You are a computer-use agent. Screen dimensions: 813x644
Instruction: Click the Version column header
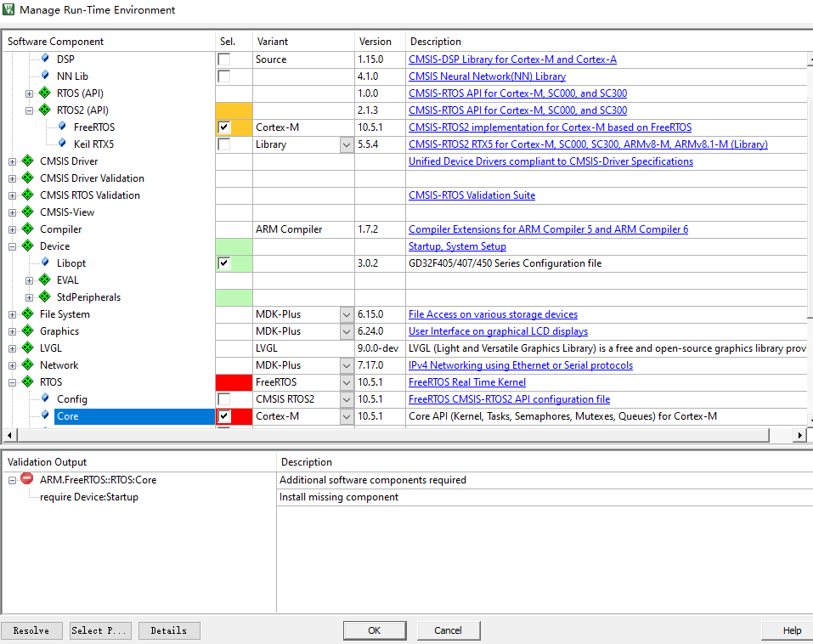(x=380, y=42)
